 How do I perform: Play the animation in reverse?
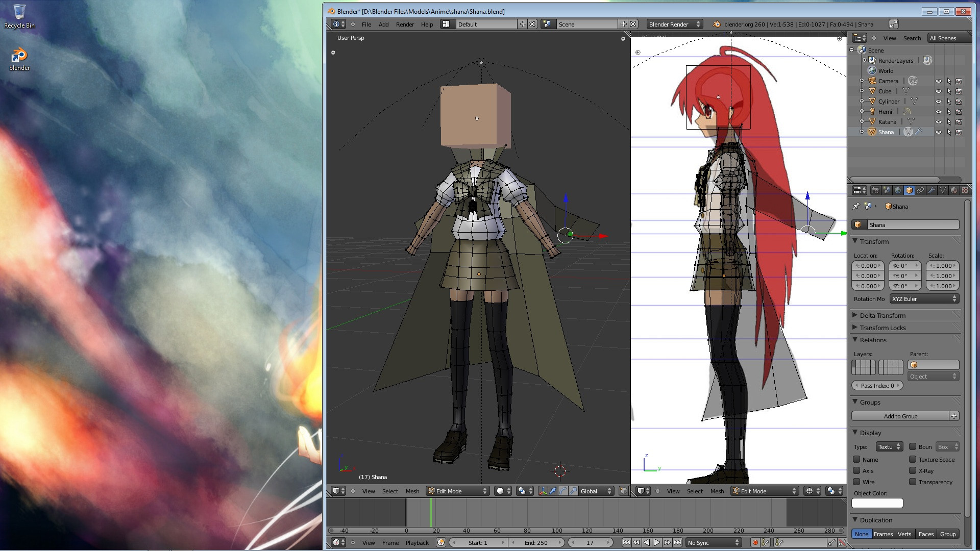tap(647, 542)
